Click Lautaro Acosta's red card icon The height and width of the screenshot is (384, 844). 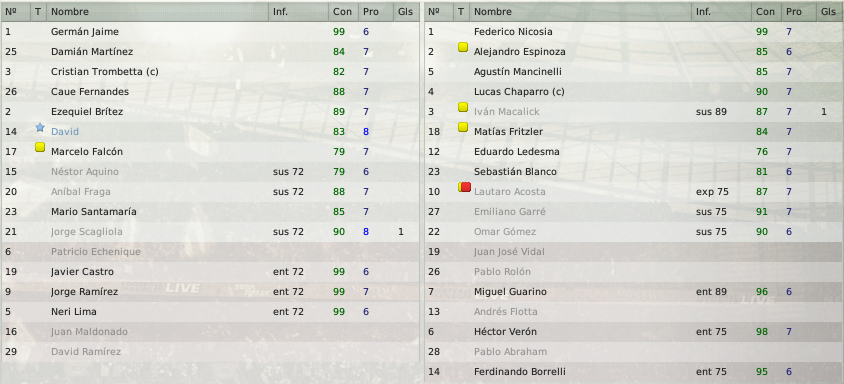pyautogui.click(x=466, y=187)
